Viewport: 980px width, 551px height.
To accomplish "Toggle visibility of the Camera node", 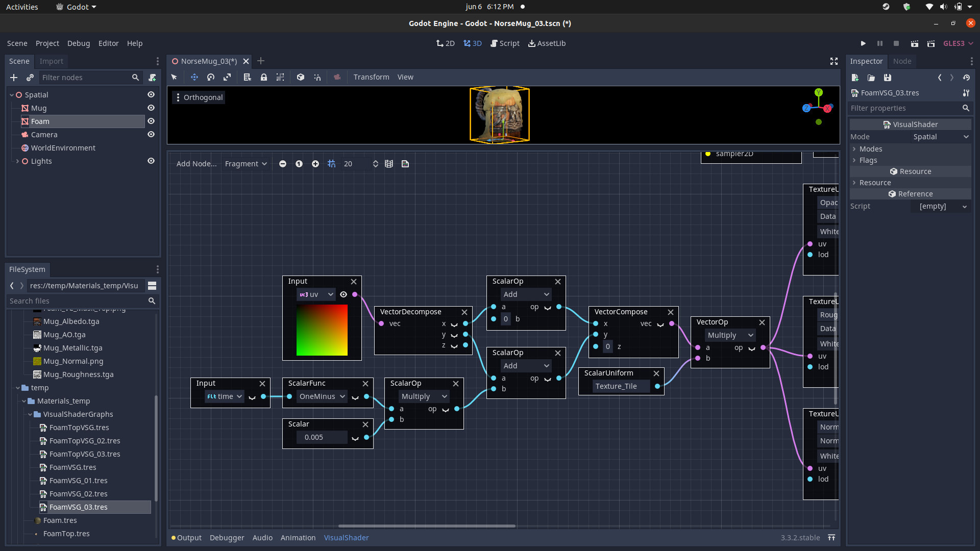I will 151,134.
